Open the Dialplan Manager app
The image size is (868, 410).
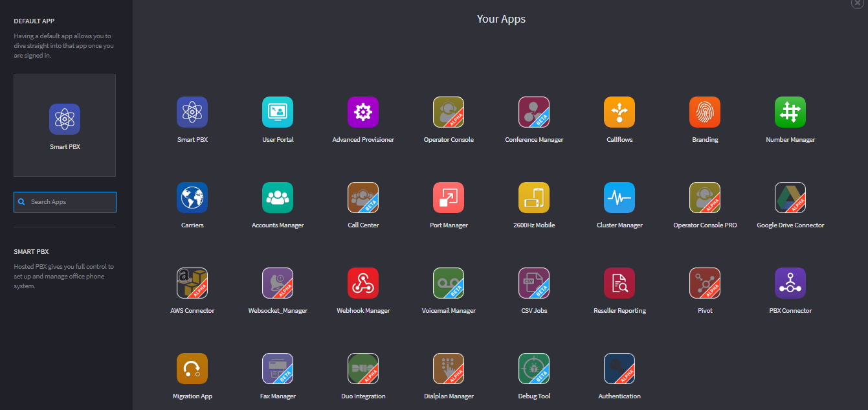449,369
